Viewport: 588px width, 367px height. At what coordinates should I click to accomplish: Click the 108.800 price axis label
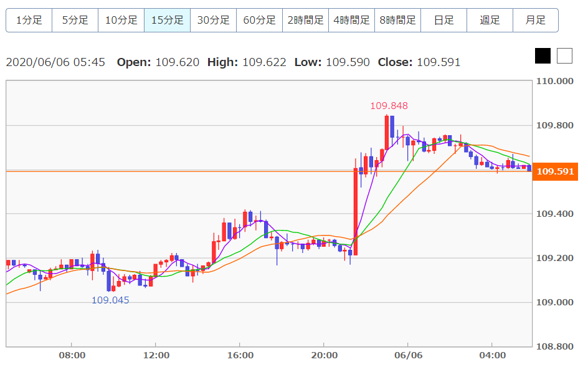[555, 346]
